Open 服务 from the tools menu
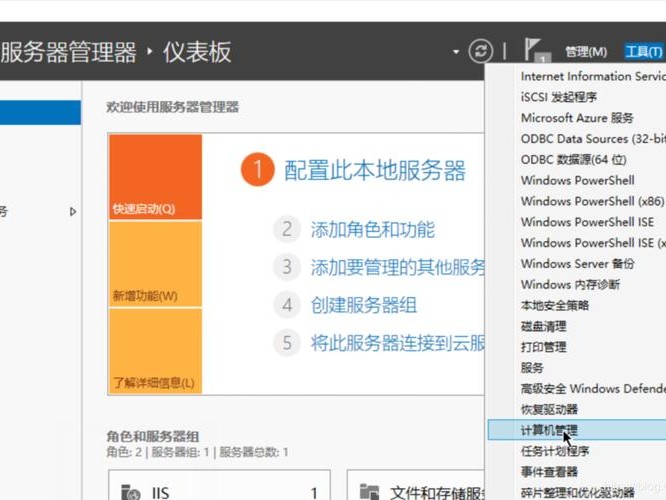Viewport: 666px width, 500px height. coord(532,368)
